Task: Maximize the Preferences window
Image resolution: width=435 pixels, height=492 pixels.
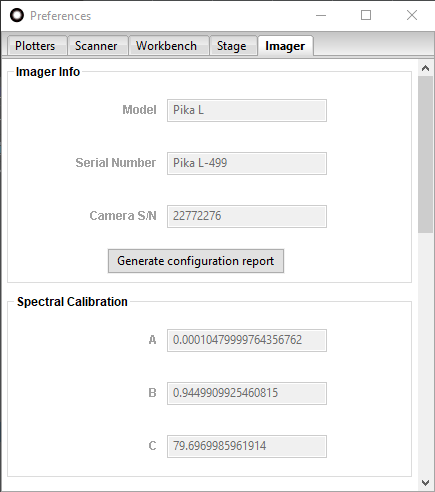Action: [x=366, y=15]
